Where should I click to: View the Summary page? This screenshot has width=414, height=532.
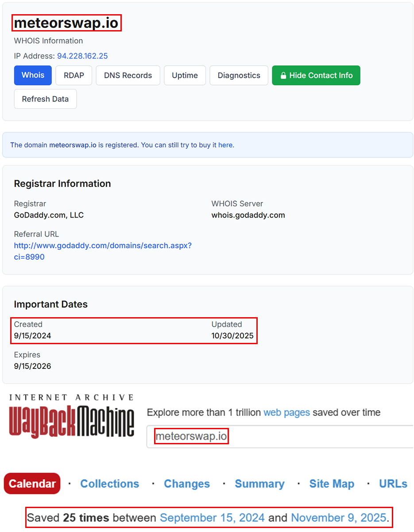[259, 483]
